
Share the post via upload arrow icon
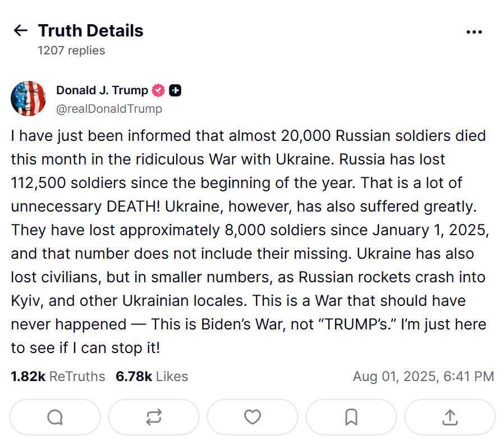(450, 417)
